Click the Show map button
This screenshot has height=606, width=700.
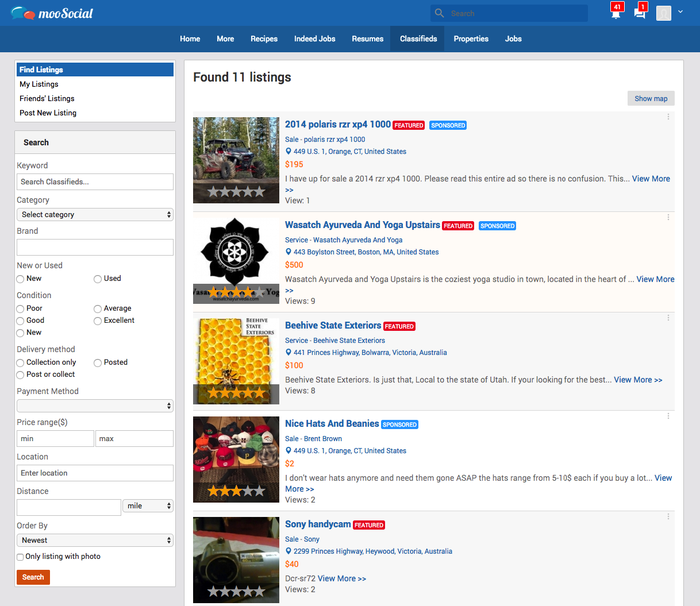[651, 98]
